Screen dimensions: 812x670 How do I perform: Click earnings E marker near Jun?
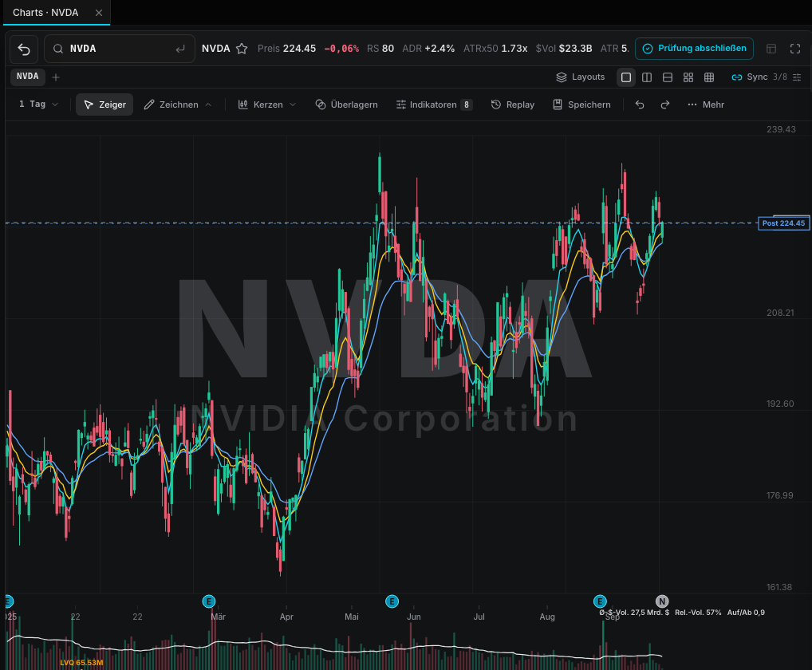coord(392,601)
